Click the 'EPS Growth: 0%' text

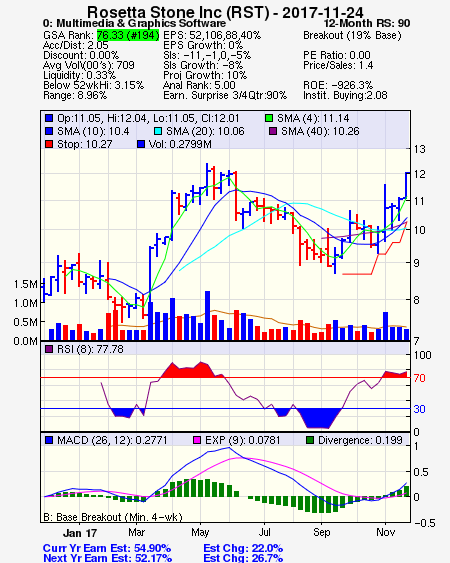[x=203, y=45]
